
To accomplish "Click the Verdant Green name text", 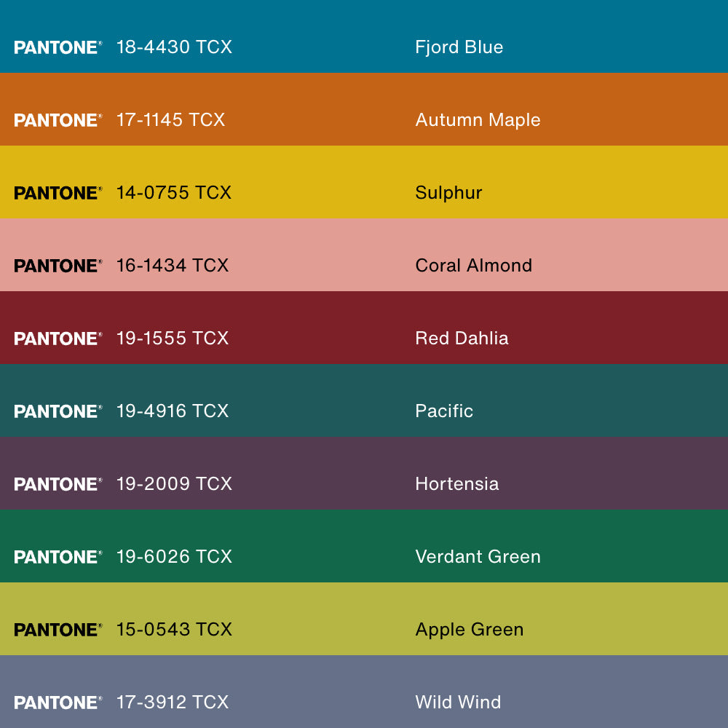I will (478, 557).
